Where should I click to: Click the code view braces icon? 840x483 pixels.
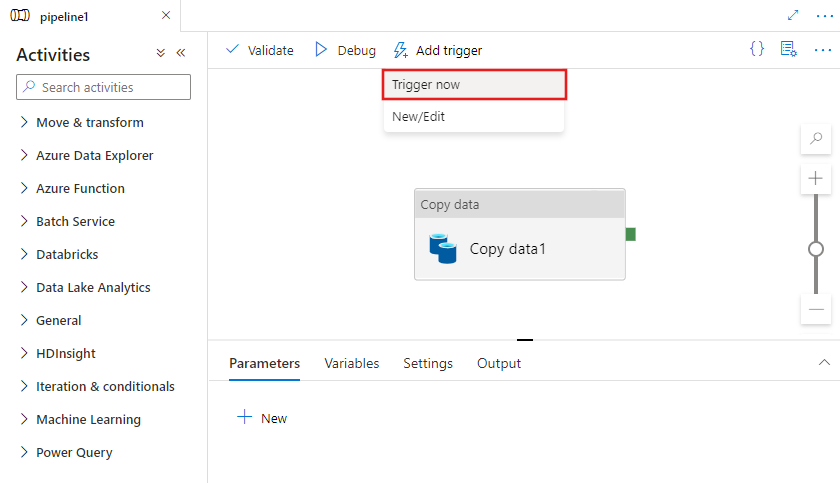point(757,49)
